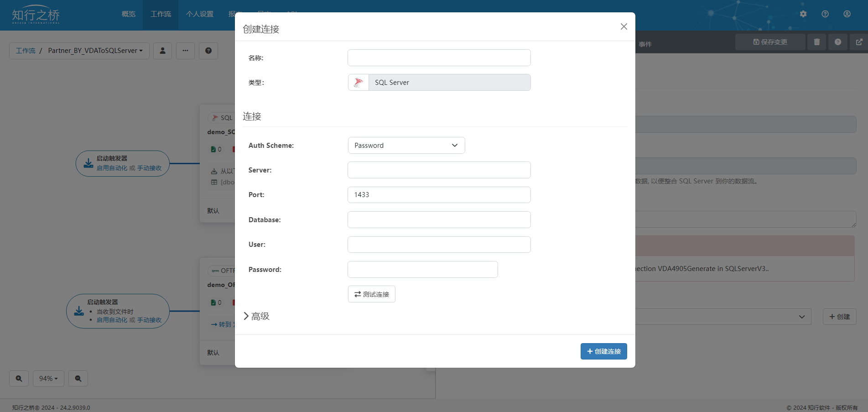This screenshot has height=412, width=868.
Task: Click the 测试连接 button
Action: 372,294
